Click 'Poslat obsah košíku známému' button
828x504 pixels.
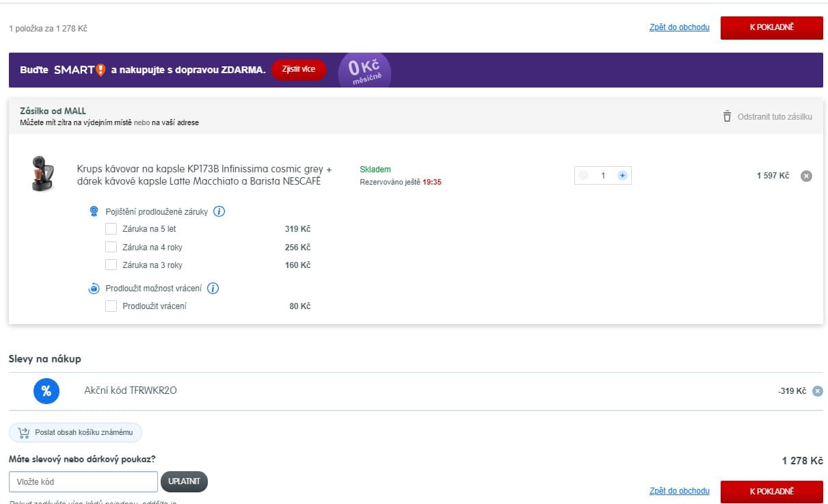click(x=75, y=433)
